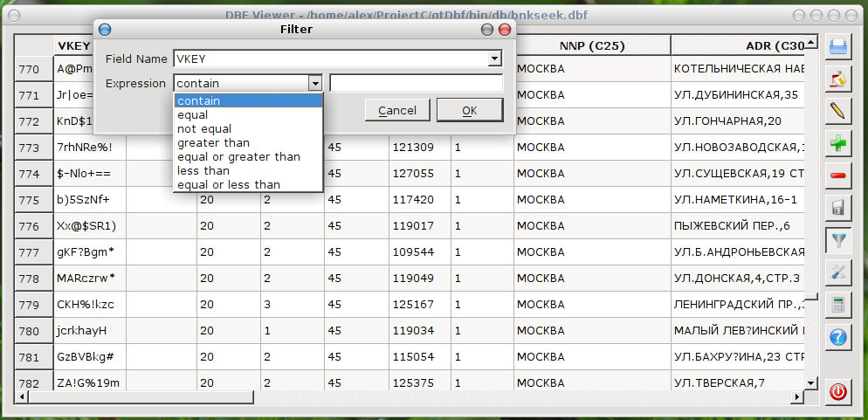Open settings with the tools icon
This screenshot has height=420, width=868.
point(838,272)
